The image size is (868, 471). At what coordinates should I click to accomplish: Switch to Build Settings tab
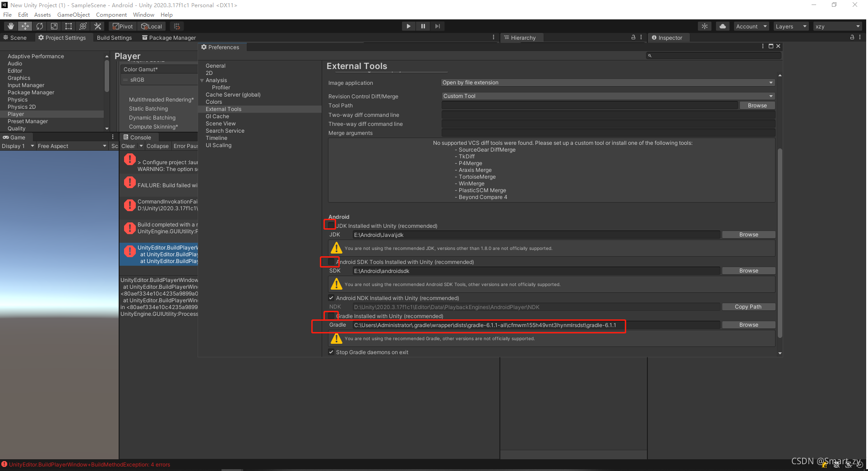(x=114, y=37)
